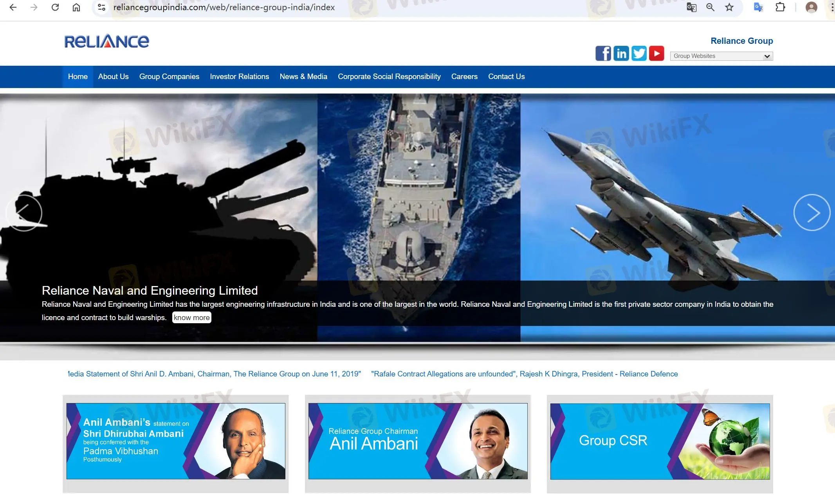Open the Investor Relations menu
This screenshot has height=504, width=835.
click(x=239, y=77)
